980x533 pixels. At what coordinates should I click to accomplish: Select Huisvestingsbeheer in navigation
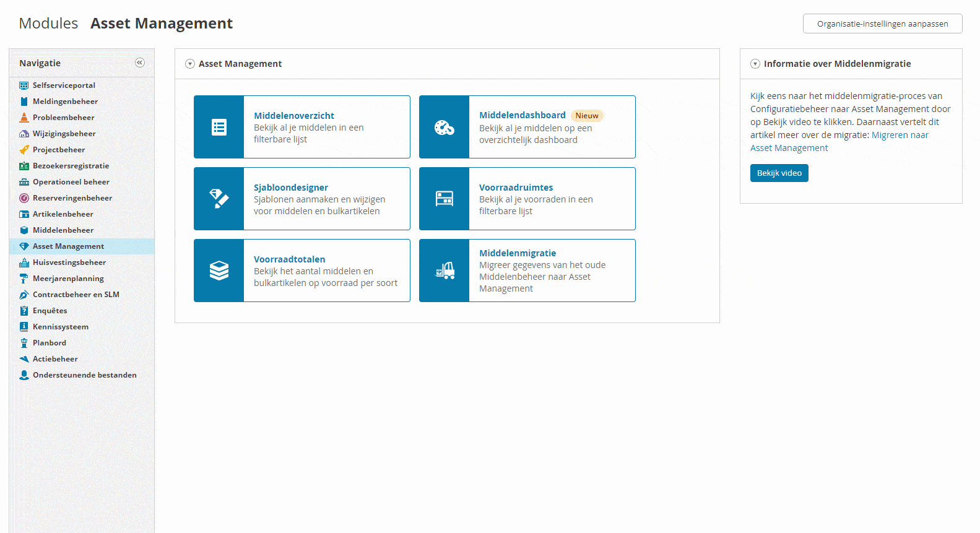tap(69, 262)
